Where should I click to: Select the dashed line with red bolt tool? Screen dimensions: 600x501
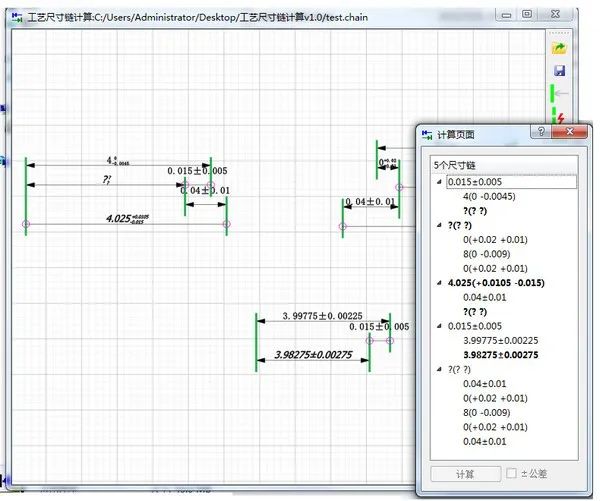pyautogui.click(x=558, y=116)
